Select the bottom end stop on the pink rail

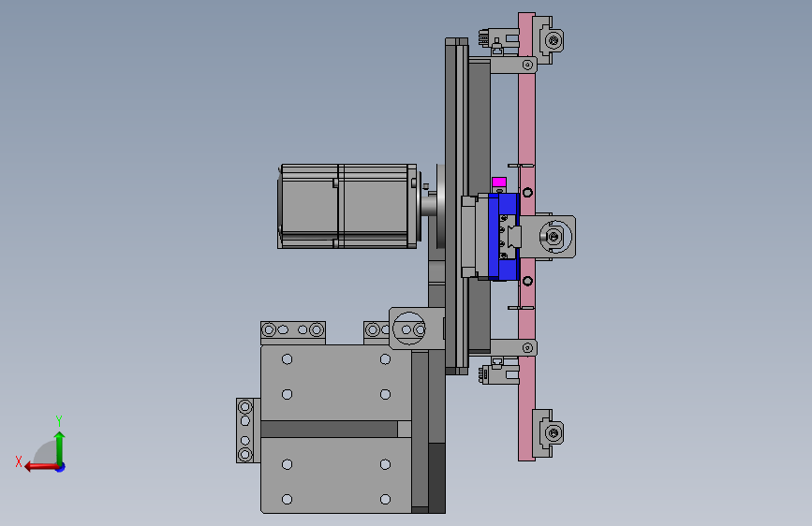548,432
